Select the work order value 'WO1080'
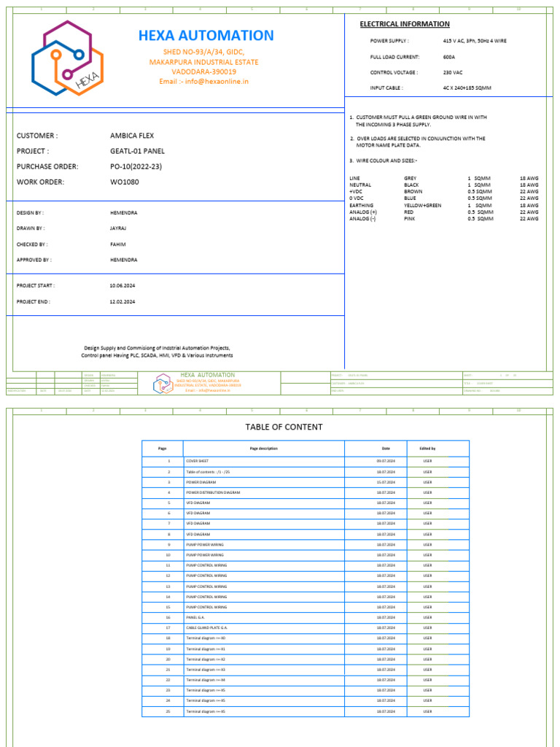This screenshot has height=747, width=560. pos(124,182)
